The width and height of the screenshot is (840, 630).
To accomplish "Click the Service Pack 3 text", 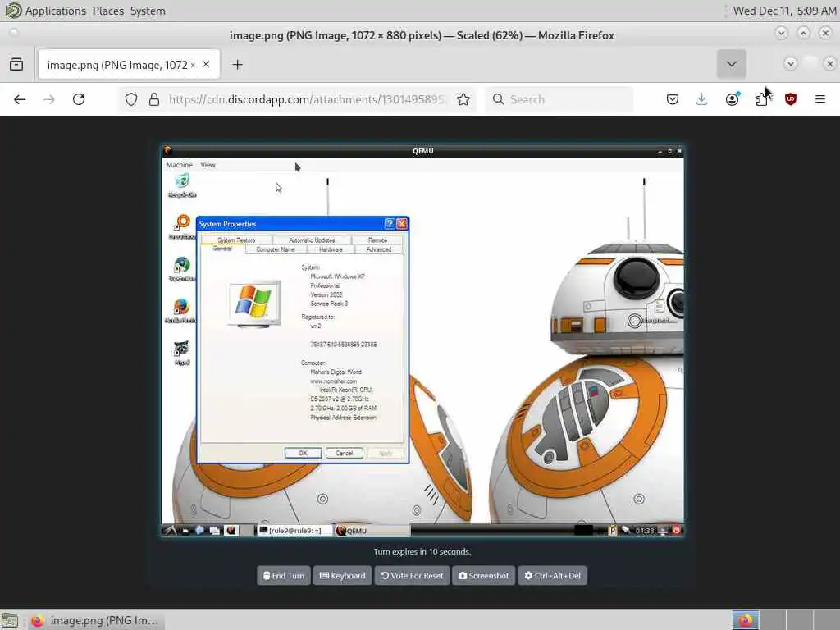I will (329, 304).
